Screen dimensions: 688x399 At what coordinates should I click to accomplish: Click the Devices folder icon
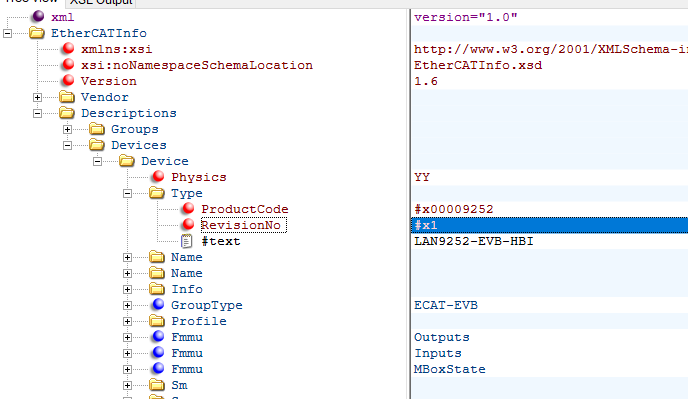point(97,145)
